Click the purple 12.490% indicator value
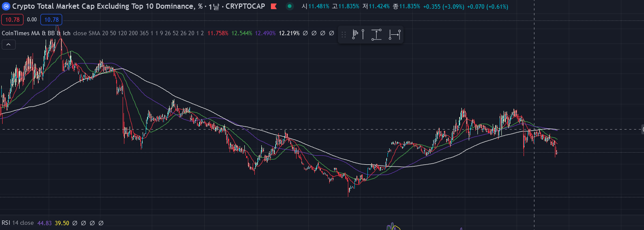 click(x=265, y=33)
